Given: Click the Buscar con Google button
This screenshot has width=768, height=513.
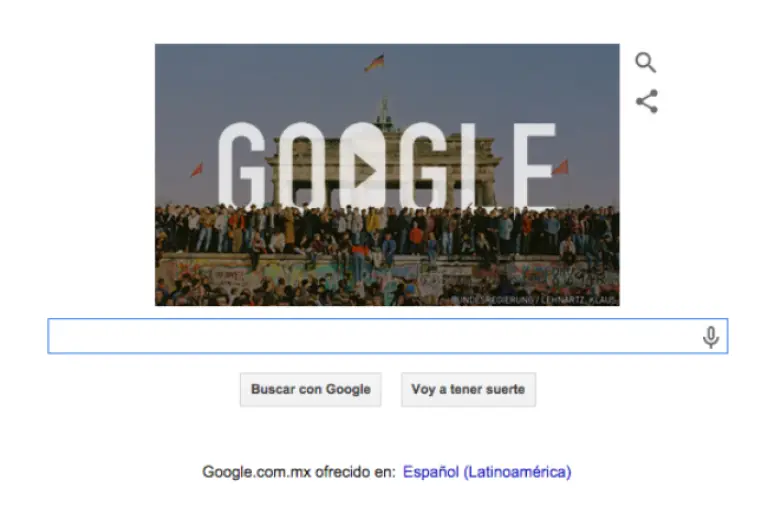Looking at the screenshot, I should (311, 390).
